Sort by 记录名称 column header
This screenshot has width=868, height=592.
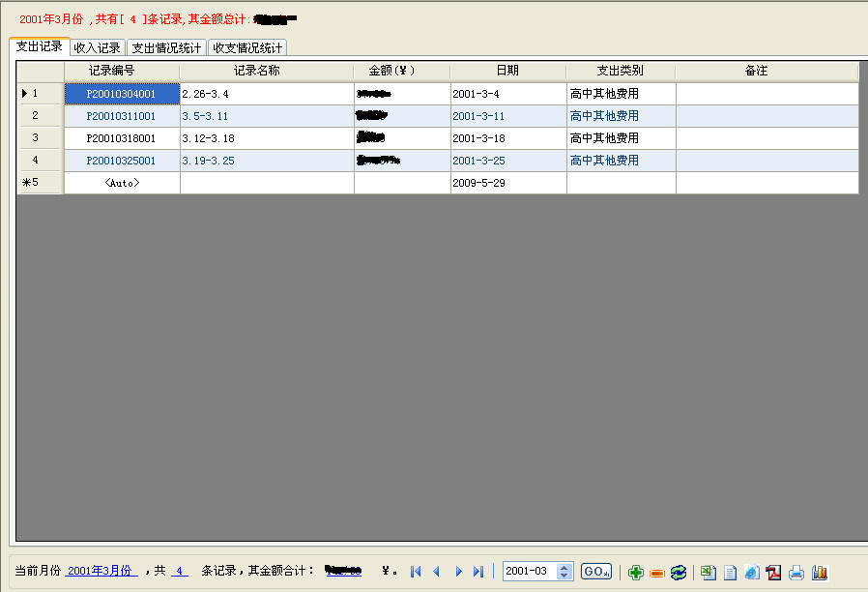(267, 71)
